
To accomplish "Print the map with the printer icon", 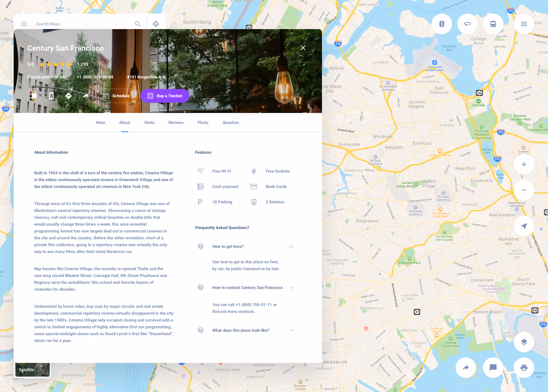I will click(524, 367).
